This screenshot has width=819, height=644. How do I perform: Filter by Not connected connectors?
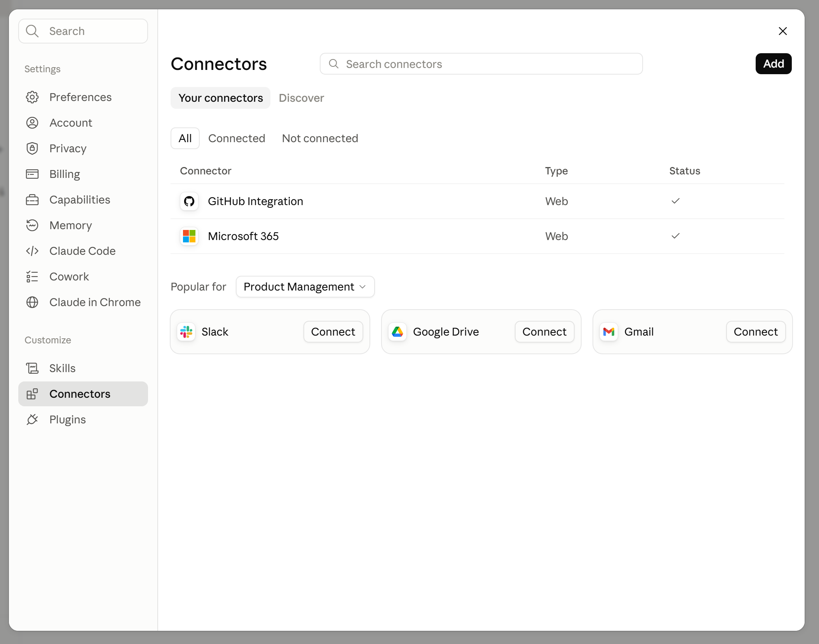coord(320,138)
